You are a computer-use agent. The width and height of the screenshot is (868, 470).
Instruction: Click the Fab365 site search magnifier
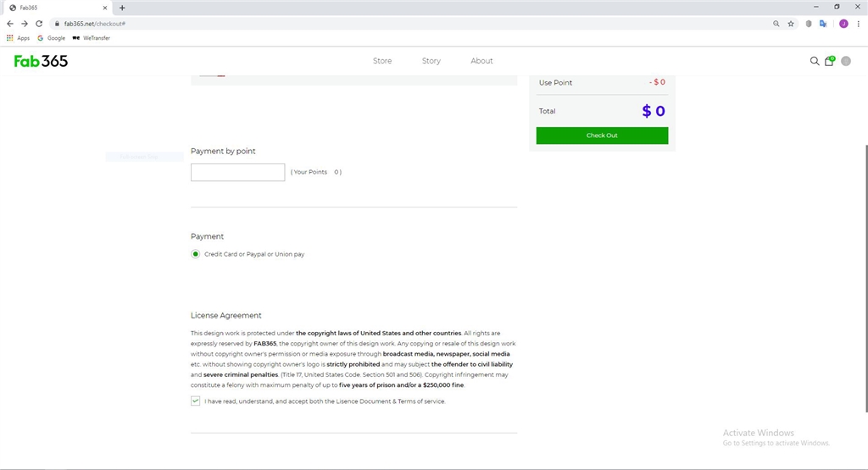[815, 61]
